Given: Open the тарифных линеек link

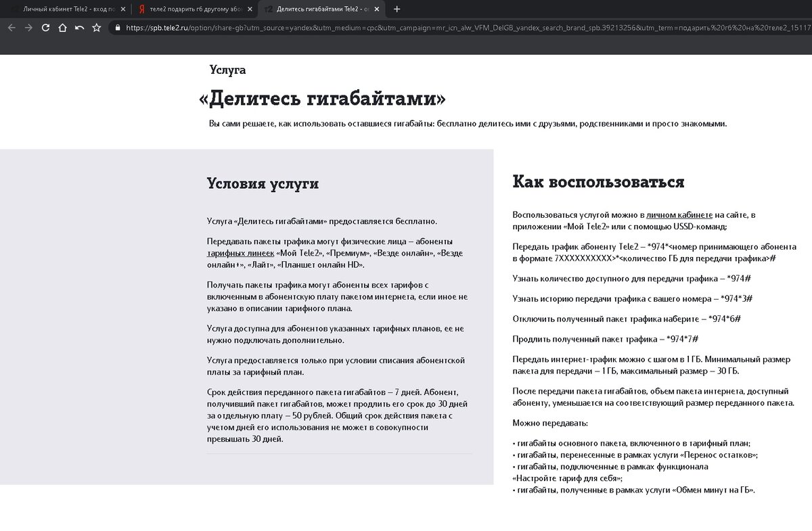Looking at the screenshot, I should [240, 253].
